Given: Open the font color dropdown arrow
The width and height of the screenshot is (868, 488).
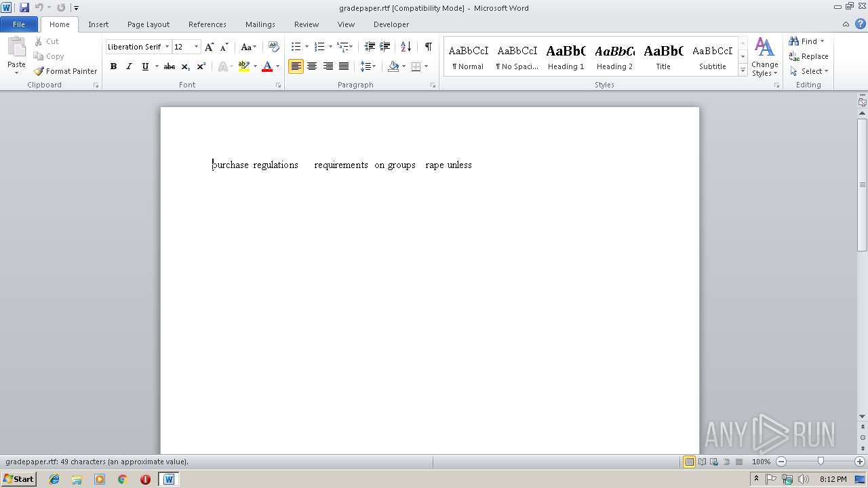Looking at the screenshot, I should click(277, 66).
